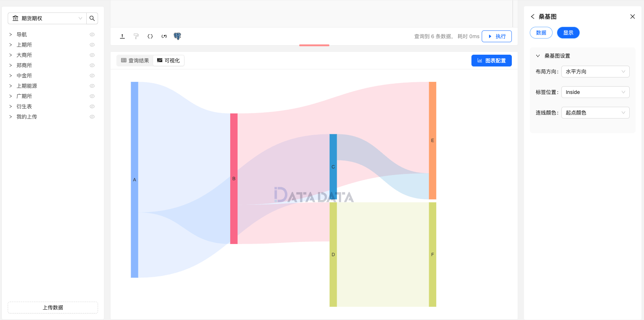Toggle the eye icon for 大商所
This screenshot has height=320, width=644.
[92, 55]
